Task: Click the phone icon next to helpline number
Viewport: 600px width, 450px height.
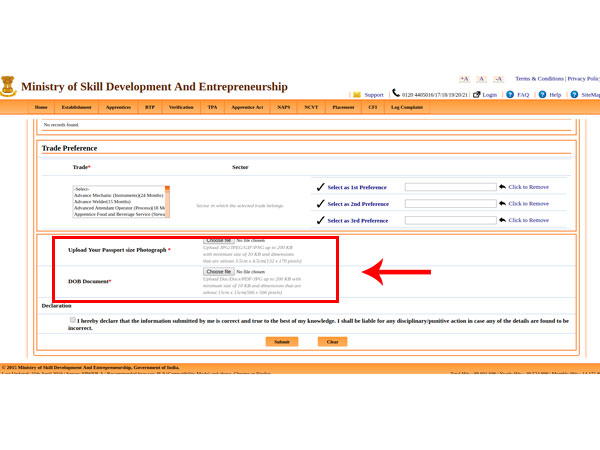Action: pyautogui.click(x=396, y=93)
